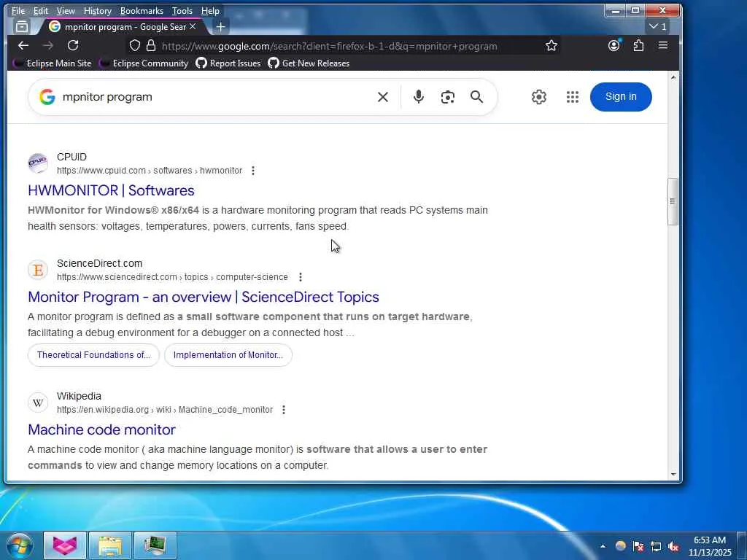
Task: Open options for Wikipedia result
Action: coord(284,410)
